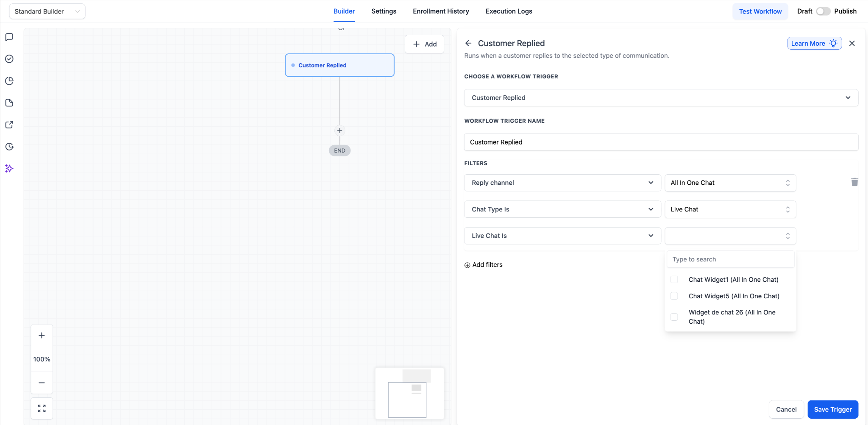Check the Chat Widget5 option
868x425 pixels.
coord(674,296)
